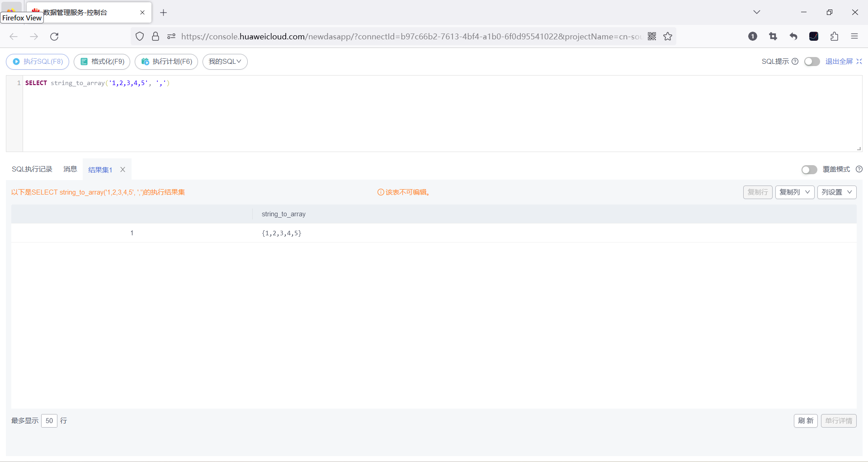Click the dark square extension icon

[x=814, y=37]
